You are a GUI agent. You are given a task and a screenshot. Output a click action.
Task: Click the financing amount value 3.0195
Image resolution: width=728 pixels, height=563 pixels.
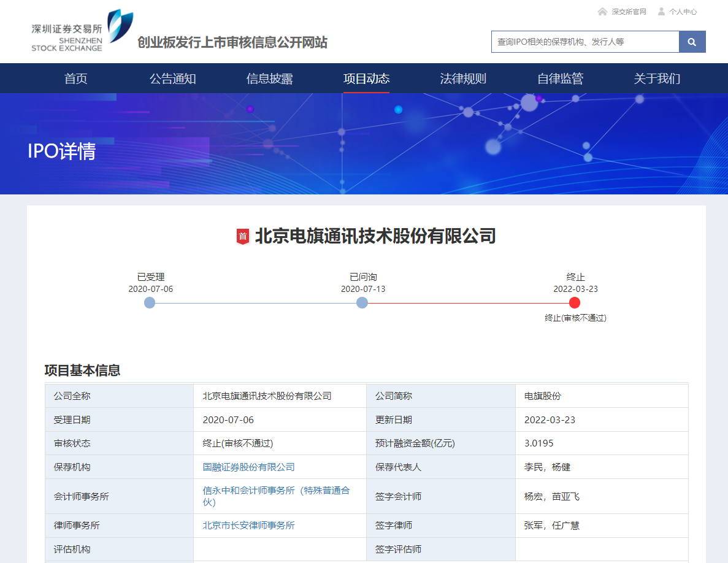click(539, 443)
